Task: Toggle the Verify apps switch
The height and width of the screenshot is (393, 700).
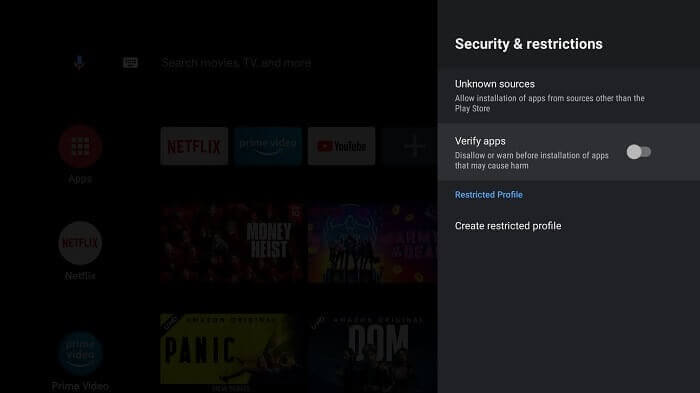Action: pyautogui.click(x=639, y=152)
